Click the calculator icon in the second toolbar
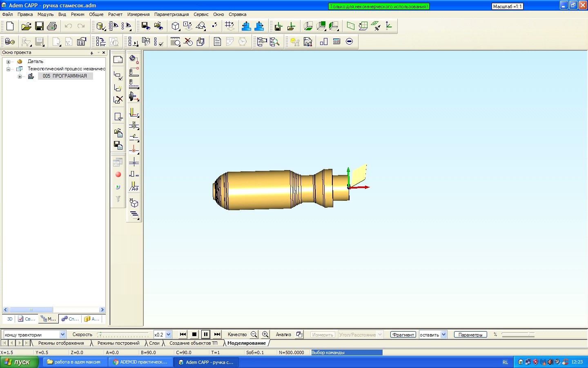 [x=336, y=41]
